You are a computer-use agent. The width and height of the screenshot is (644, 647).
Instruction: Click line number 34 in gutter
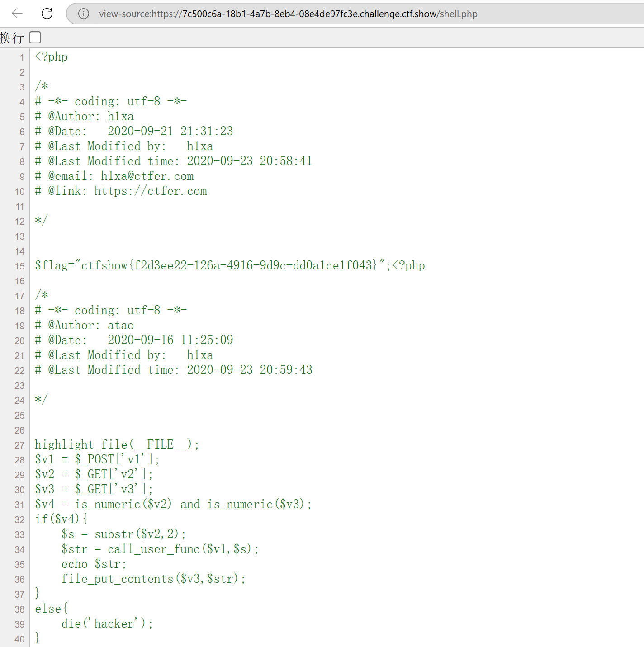(x=20, y=549)
